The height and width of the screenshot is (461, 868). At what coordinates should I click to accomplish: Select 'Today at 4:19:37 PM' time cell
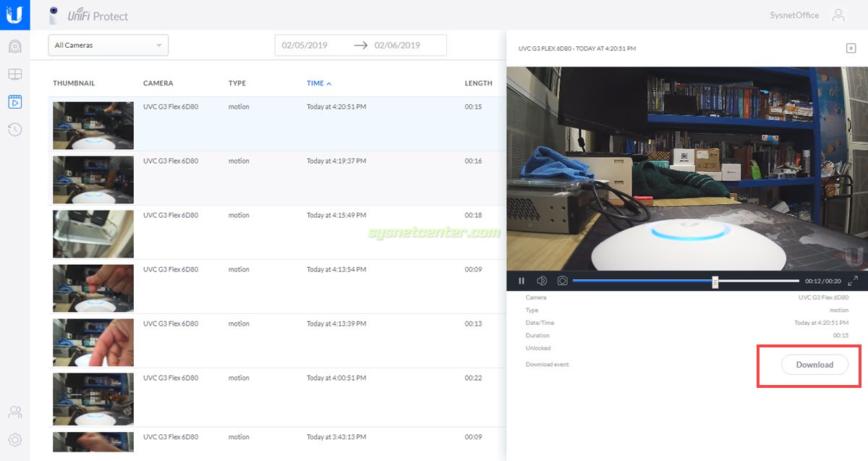(x=336, y=161)
